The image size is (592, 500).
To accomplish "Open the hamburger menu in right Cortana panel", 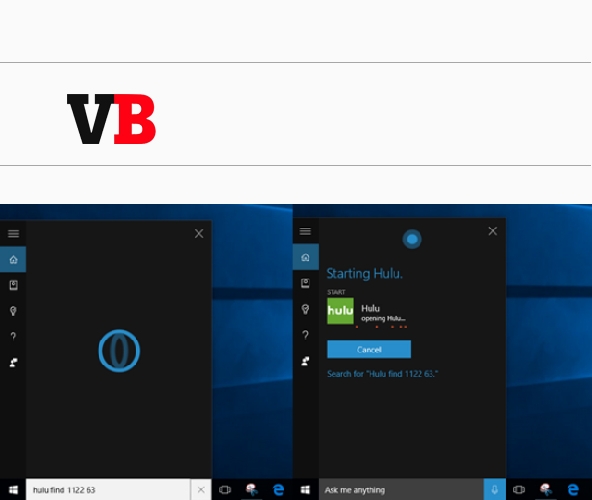I will tap(305, 231).
